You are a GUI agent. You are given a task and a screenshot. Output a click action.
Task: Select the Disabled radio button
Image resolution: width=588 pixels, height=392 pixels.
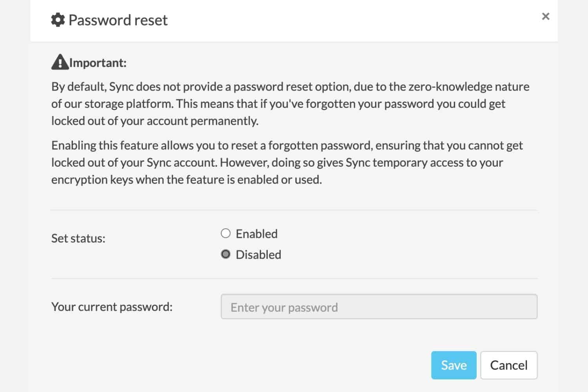coord(226,254)
